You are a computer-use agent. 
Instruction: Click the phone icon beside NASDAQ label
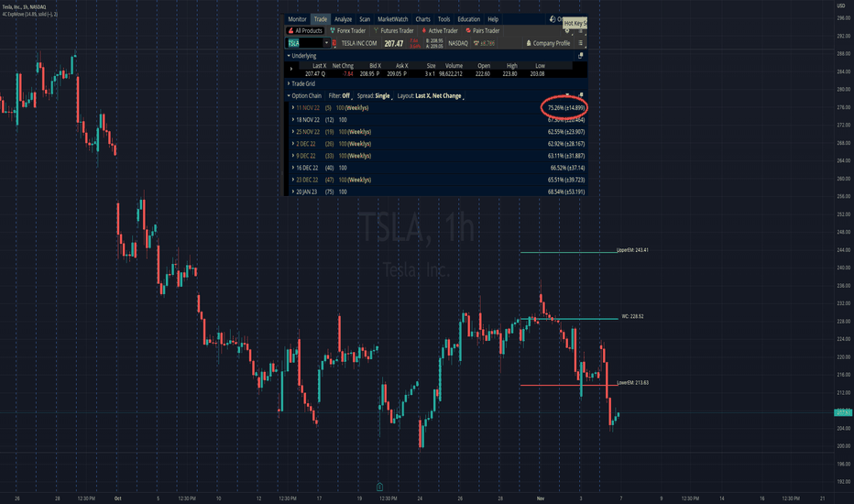point(476,43)
